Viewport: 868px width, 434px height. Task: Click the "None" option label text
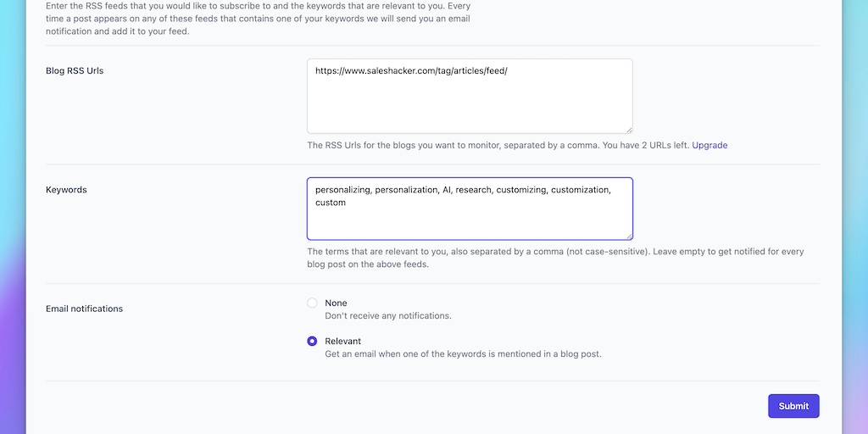point(336,303)
